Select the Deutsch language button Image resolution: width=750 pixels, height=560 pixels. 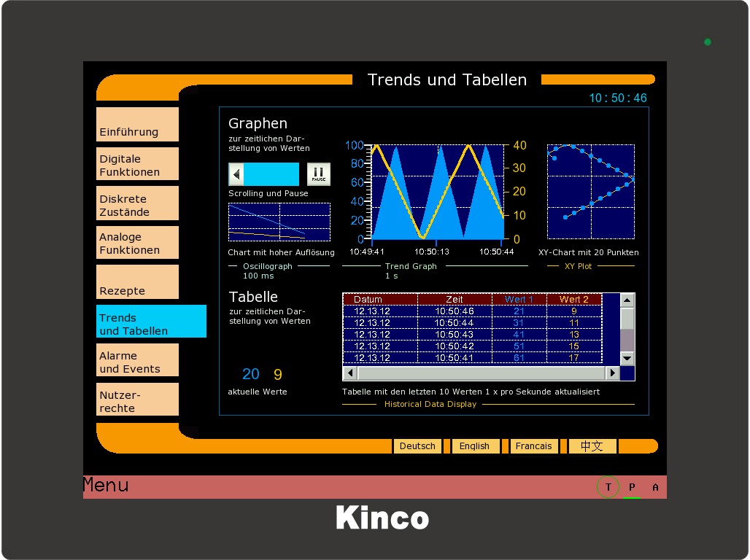(x=417, y=446)
